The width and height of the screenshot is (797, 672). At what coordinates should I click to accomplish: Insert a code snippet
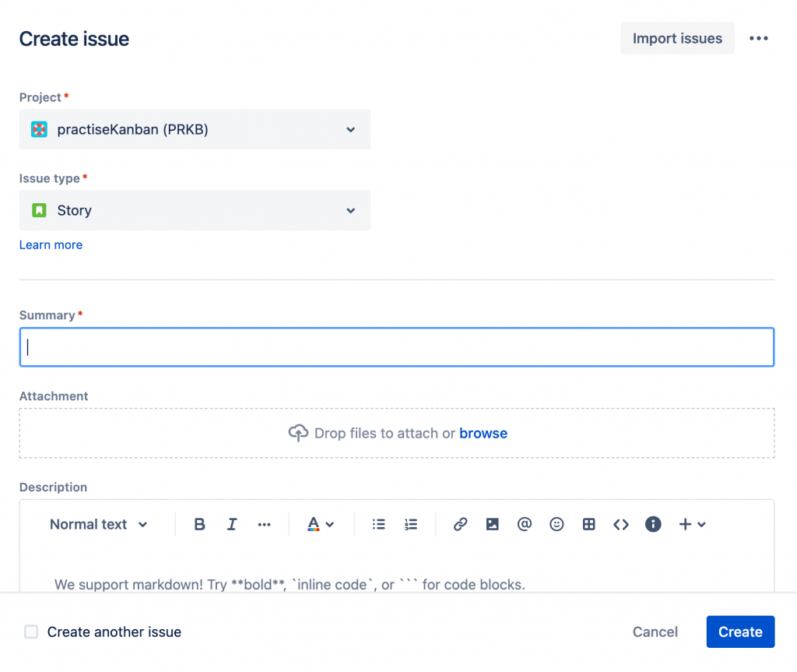coord(620,525)
